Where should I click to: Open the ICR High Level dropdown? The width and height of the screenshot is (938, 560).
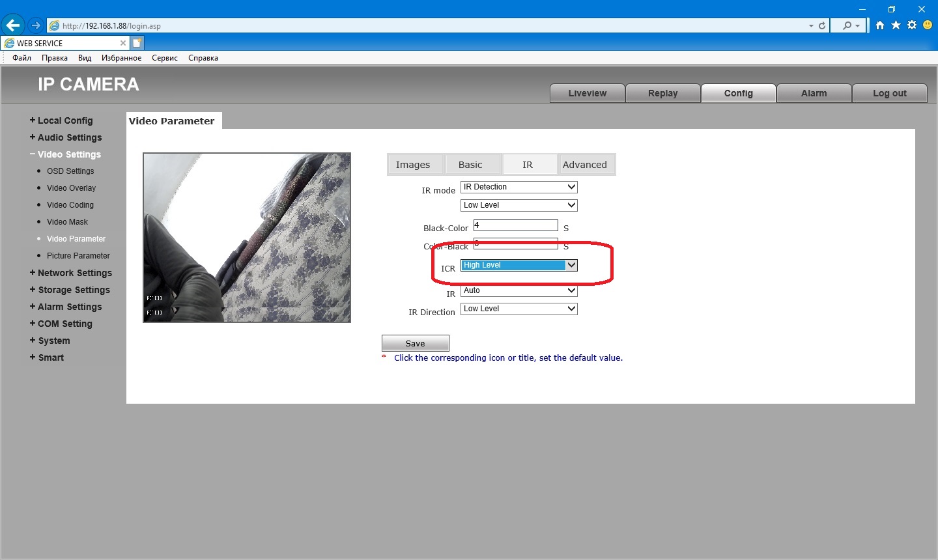click(x=519, y=265)
